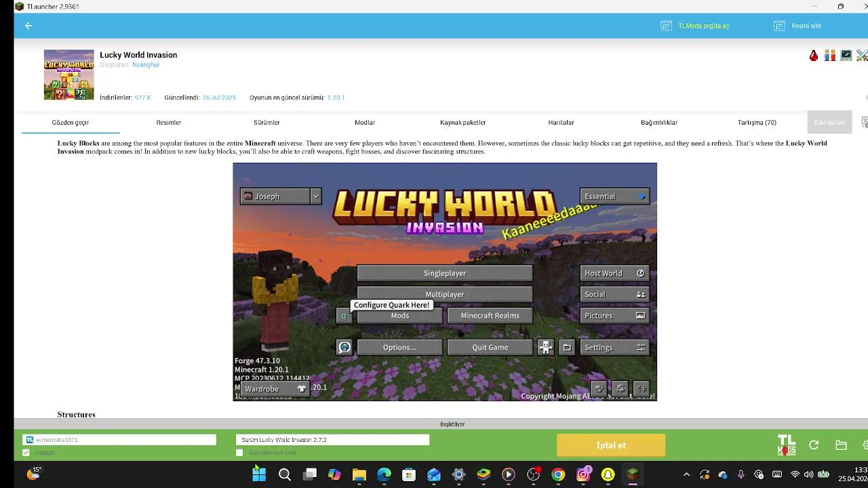
Task: Click the download count 977 K
Action: (142, 98)
